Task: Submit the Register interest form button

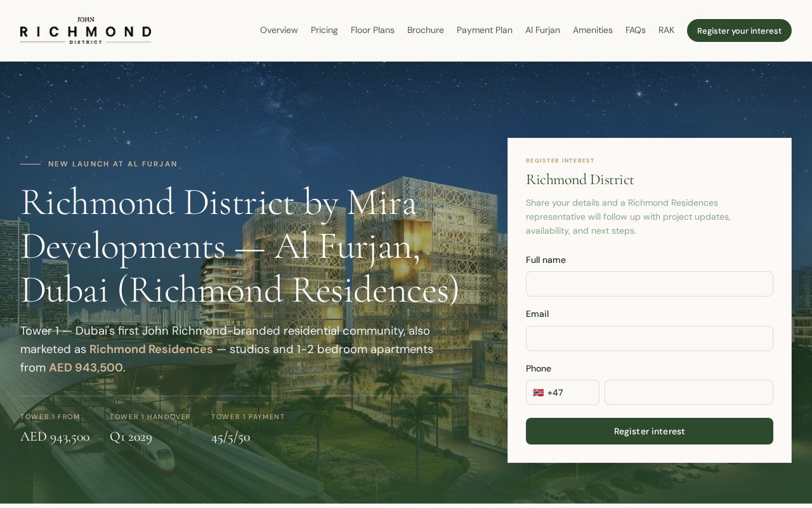Action: pyautogui.click(x=650, y=431)
